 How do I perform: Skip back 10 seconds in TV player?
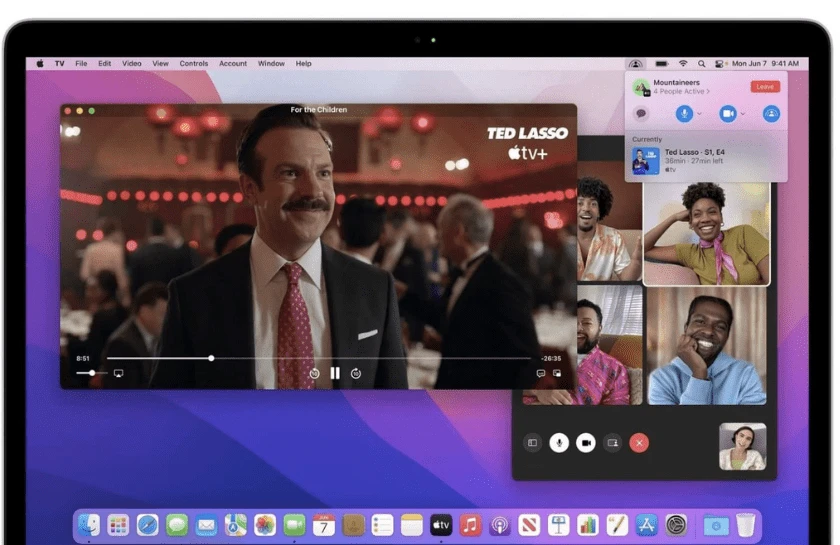314,374
